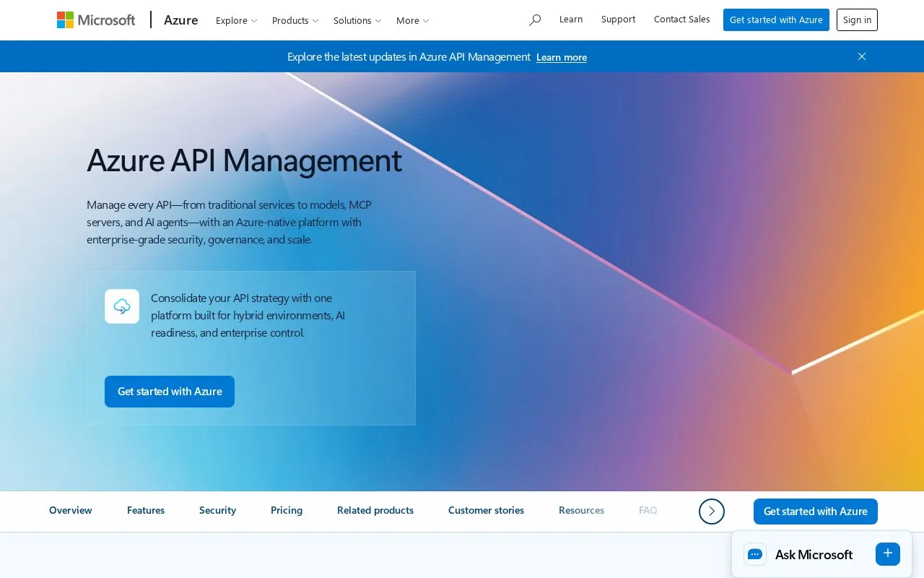Click the Ask Microsoft label
This screenshot has width=924, height=578.
coord(814,555)
